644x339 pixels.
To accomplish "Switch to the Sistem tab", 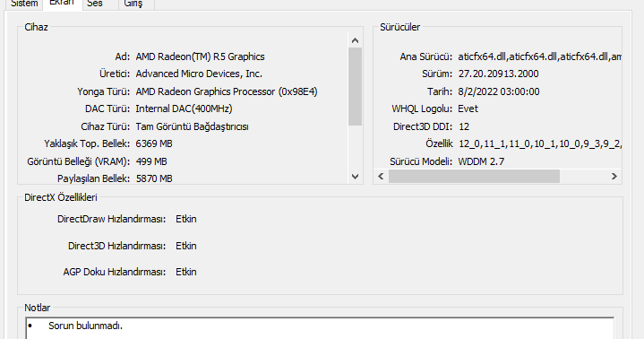I will (x=24, y=4).
